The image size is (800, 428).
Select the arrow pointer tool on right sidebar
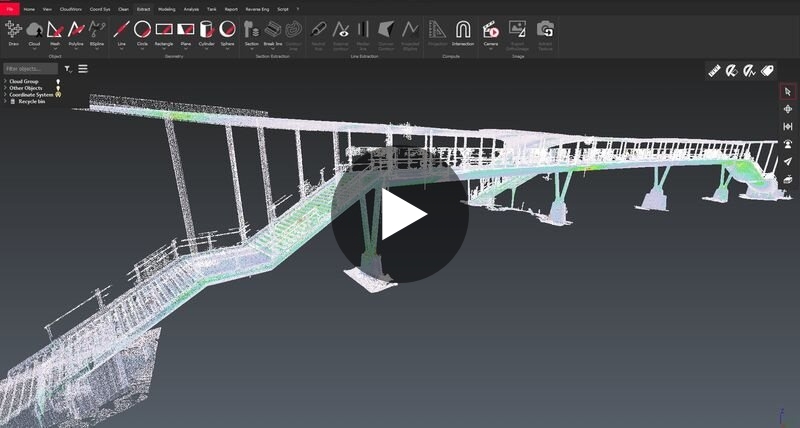point(788,92)
